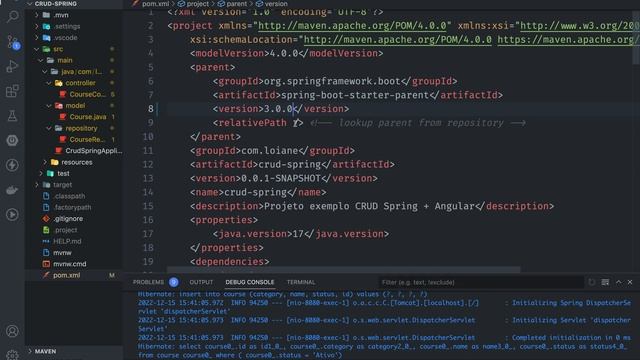Viewport: 640px width, 360px height.
Task: Expand the .mvn folder
Action: 37,15
